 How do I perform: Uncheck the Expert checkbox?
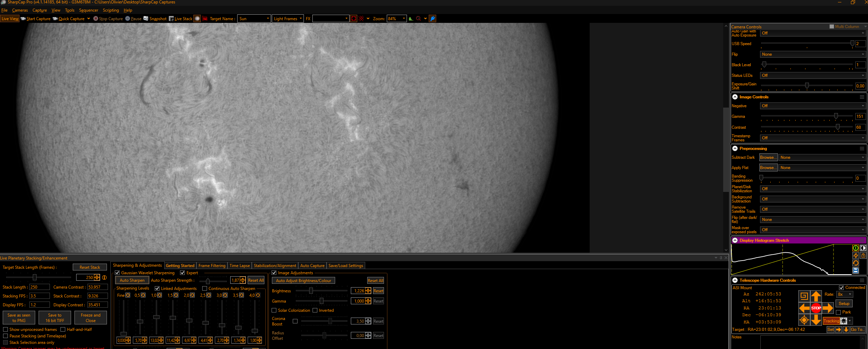click(x=182, y=273)
